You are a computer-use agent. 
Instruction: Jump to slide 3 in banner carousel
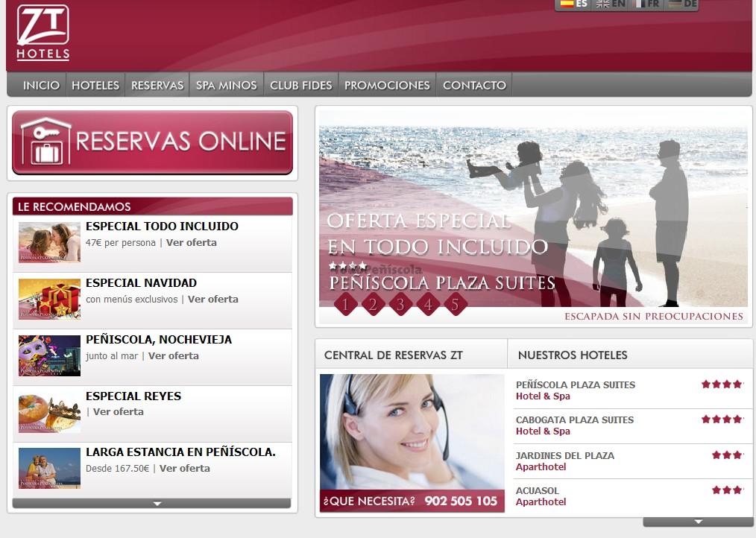(x=400, y=304)
